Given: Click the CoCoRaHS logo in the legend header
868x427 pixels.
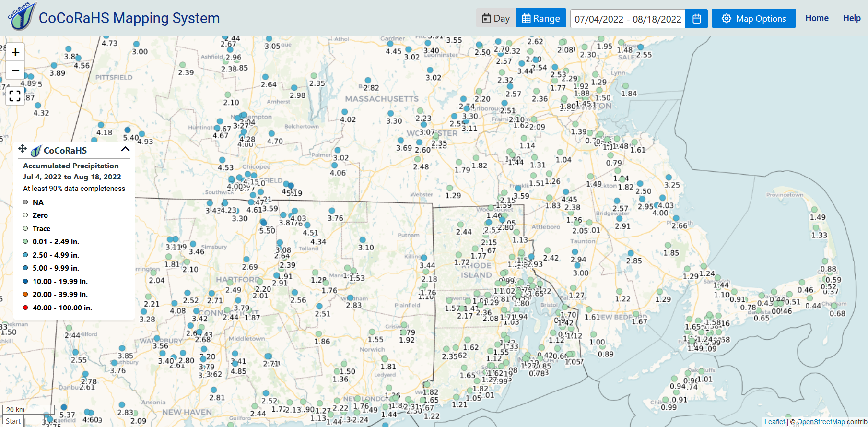Looking at the screenshot, I should [36, 151].
